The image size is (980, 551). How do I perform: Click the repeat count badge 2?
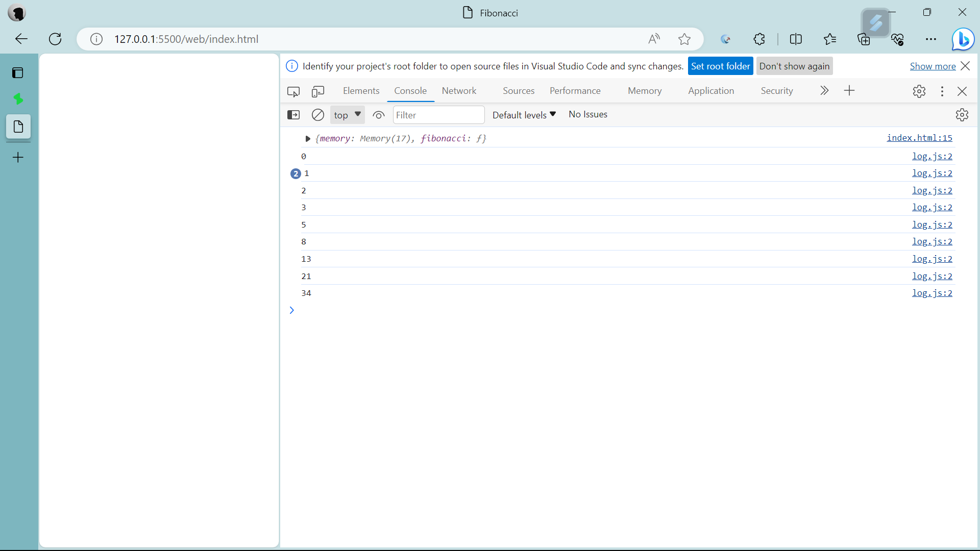pos(296,174)
